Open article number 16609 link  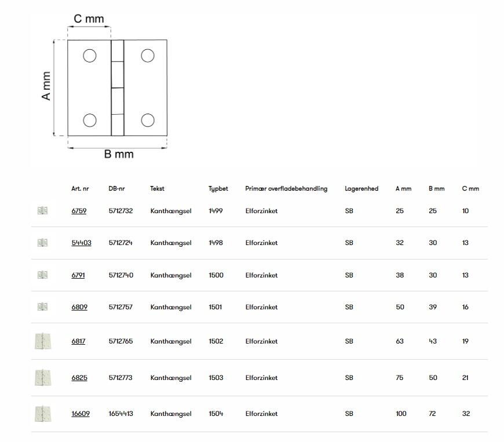(x=81, y=414)
